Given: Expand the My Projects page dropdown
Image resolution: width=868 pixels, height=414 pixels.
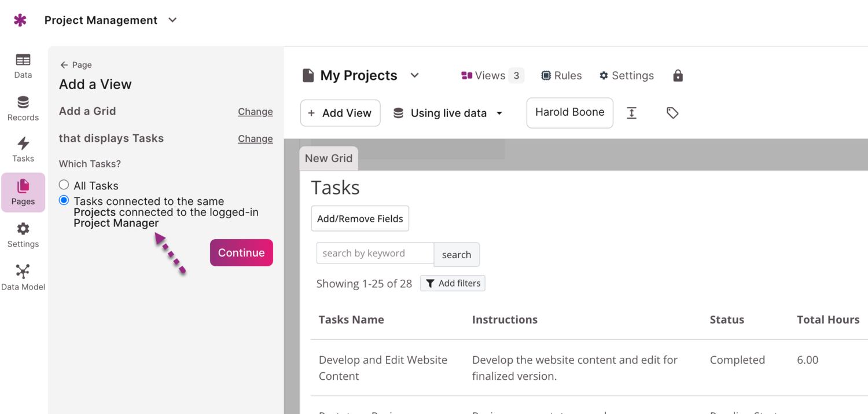Looking at the screenshot, I should pos(414,75).
